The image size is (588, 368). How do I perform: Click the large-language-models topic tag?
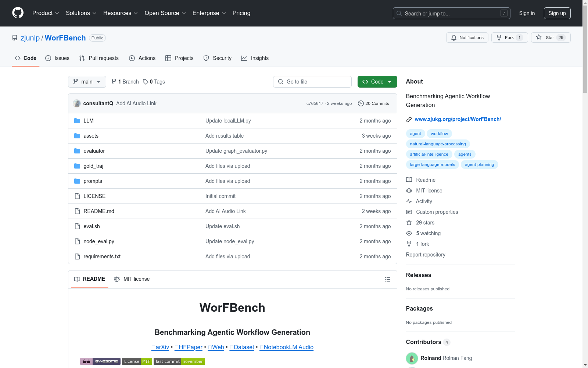tap(432, 164)
